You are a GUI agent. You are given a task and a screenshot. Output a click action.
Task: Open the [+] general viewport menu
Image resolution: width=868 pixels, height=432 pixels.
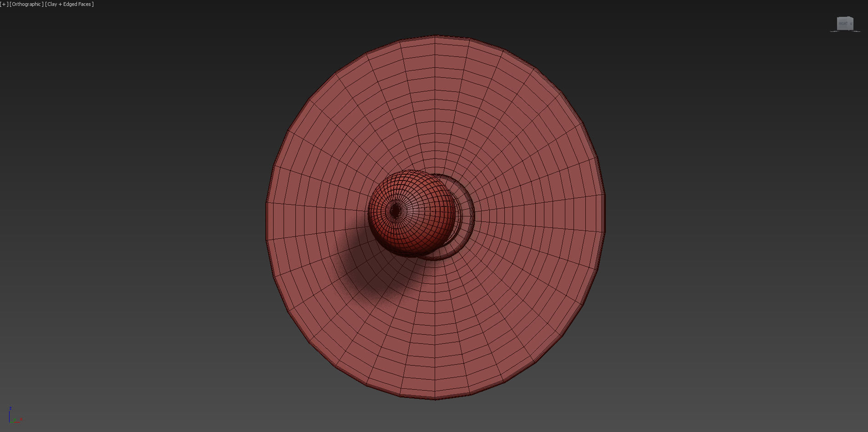(4, 4)
